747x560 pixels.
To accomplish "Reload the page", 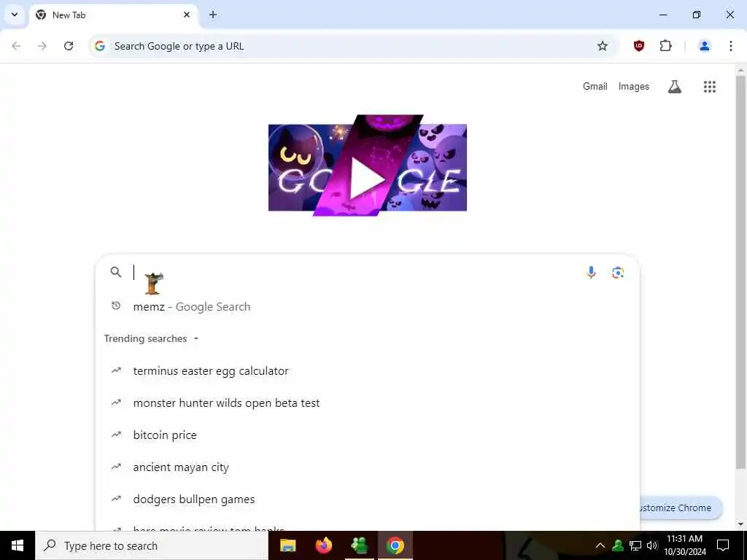I will pyautogui.click(x=69, y=46).
